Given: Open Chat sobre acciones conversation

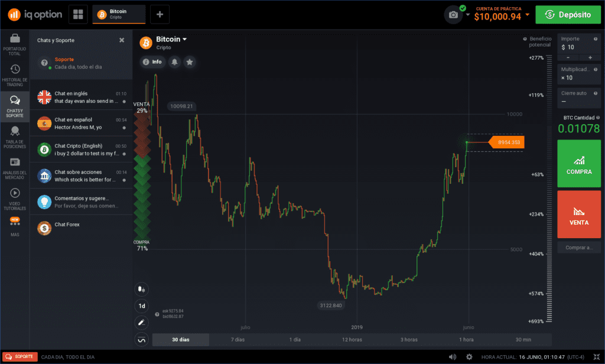Looking at the screenshot, I should pyautogui.click(x=81, y=176).
